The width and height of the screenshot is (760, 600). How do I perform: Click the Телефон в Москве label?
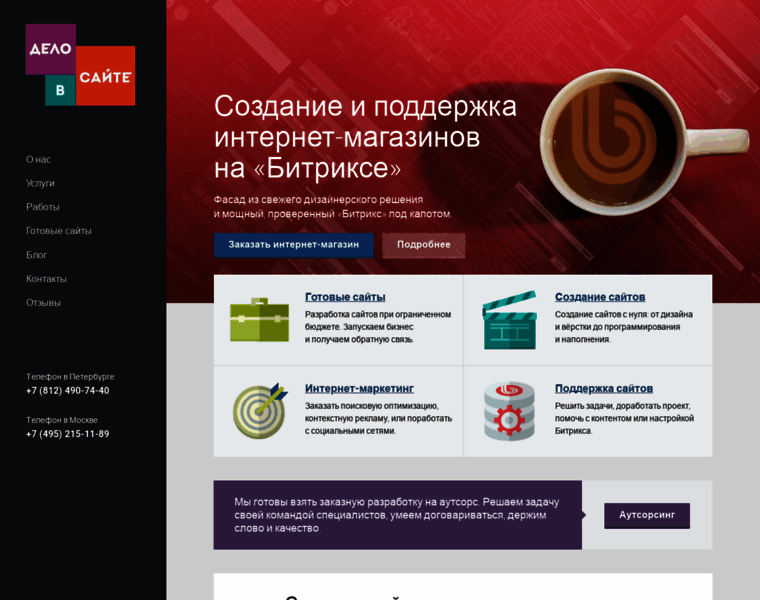pos(62,420)
